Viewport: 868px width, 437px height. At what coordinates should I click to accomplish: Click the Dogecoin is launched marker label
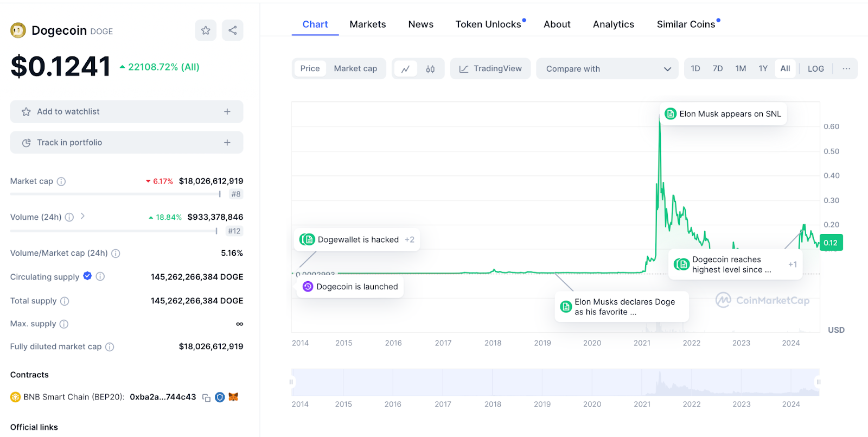[x=350, y=287]
